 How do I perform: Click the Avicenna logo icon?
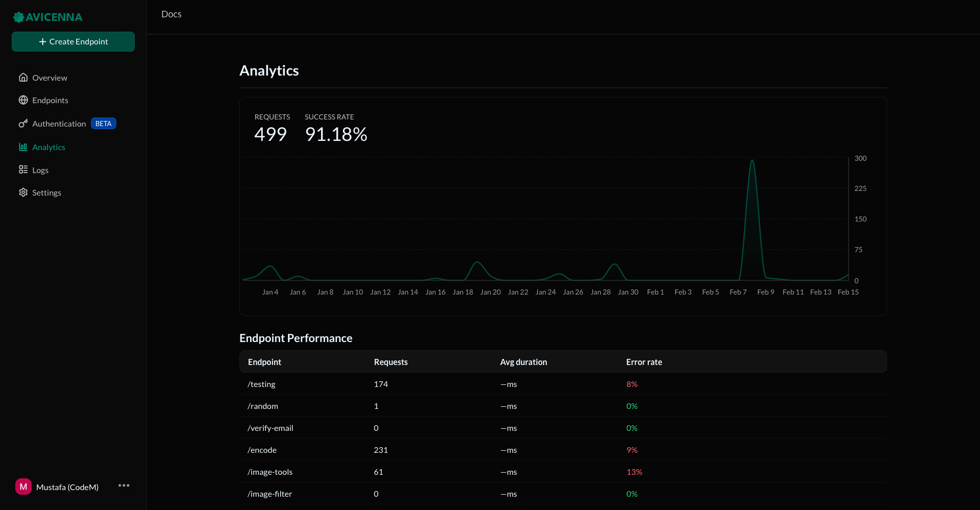19,17
